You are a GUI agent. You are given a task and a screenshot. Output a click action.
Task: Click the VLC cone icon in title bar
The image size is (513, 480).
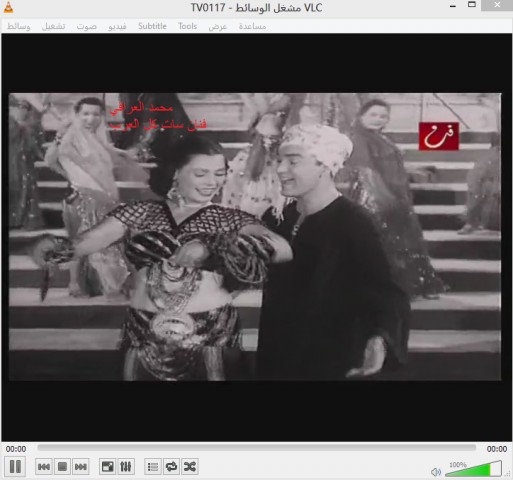[8, 7]
